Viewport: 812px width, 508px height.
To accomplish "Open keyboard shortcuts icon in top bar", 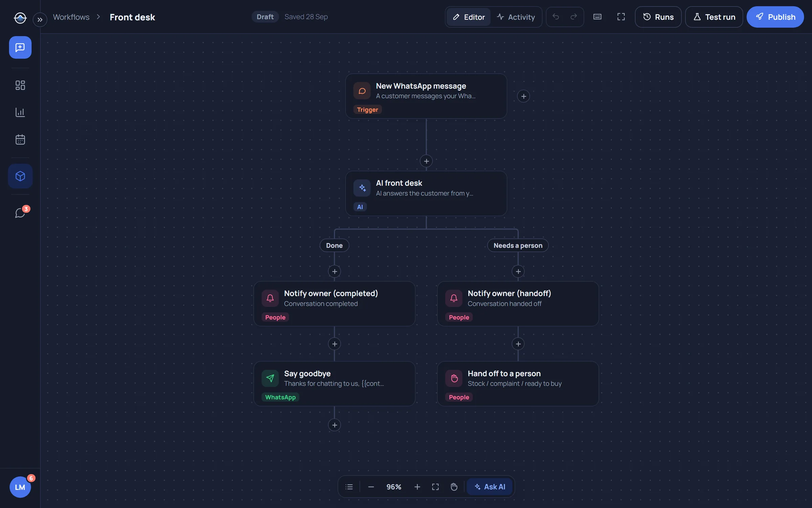I will [x=597, y=17].
